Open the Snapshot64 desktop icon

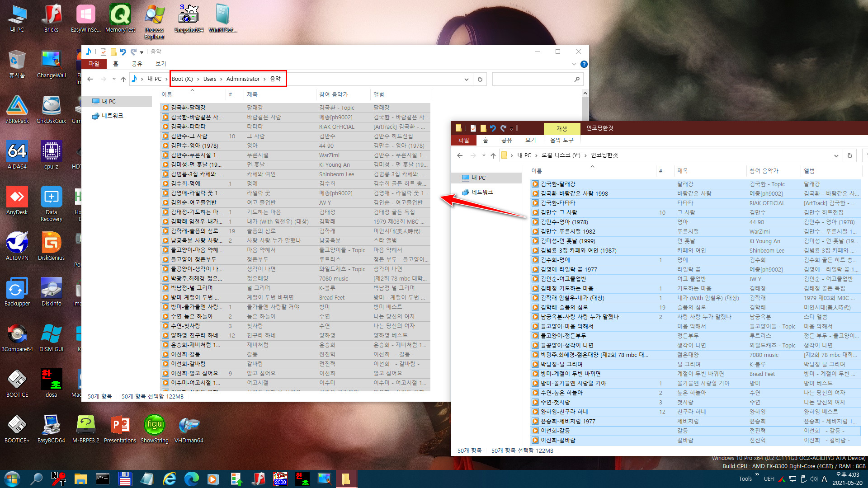click(x=189, y=18)
